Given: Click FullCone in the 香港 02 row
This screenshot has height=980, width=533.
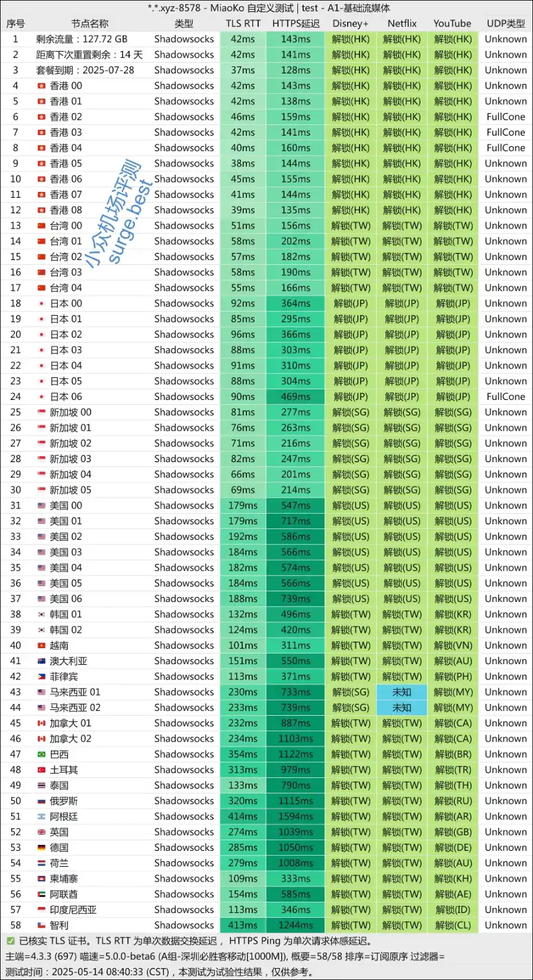Looking at the screenshot, I should pyautogui.click(x=506, y=117).
